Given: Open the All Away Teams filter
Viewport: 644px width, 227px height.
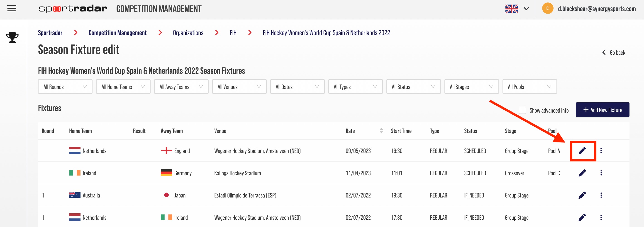Looking at the screenshot, I should [x=181, y=86].
